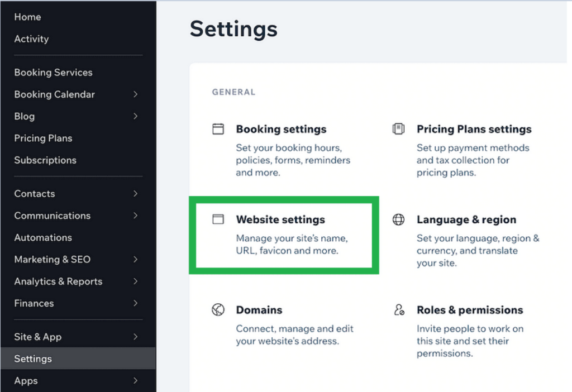The image size is (572, 392).
Task: Expand the Site & App chevron
Action: (x=136, y=337)
